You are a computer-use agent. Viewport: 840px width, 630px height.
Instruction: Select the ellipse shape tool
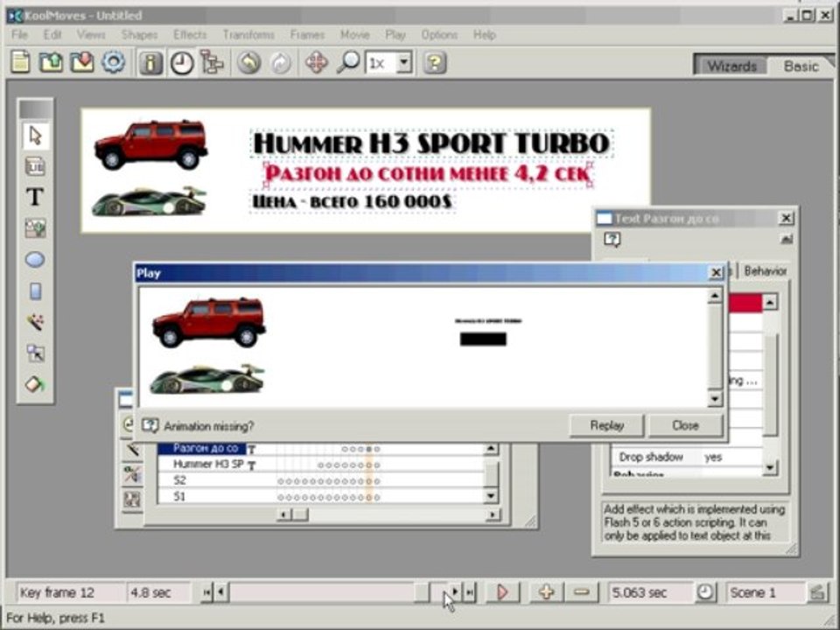point(35,260)
